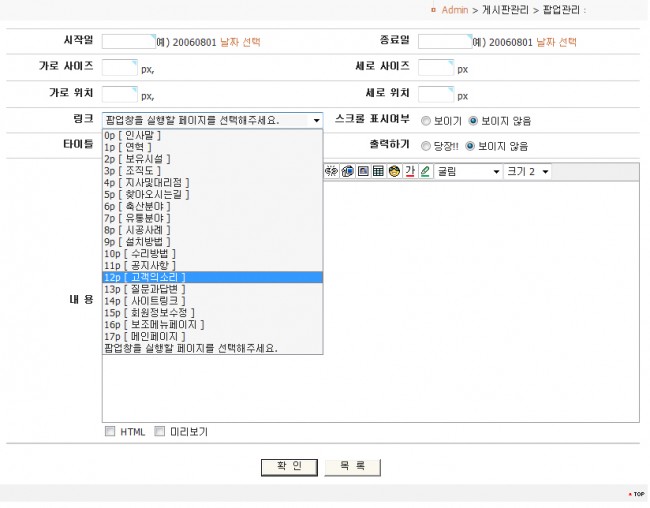Click the insert image icon in editor toolbar
This screenshot has height=508, width=650.
363,172
